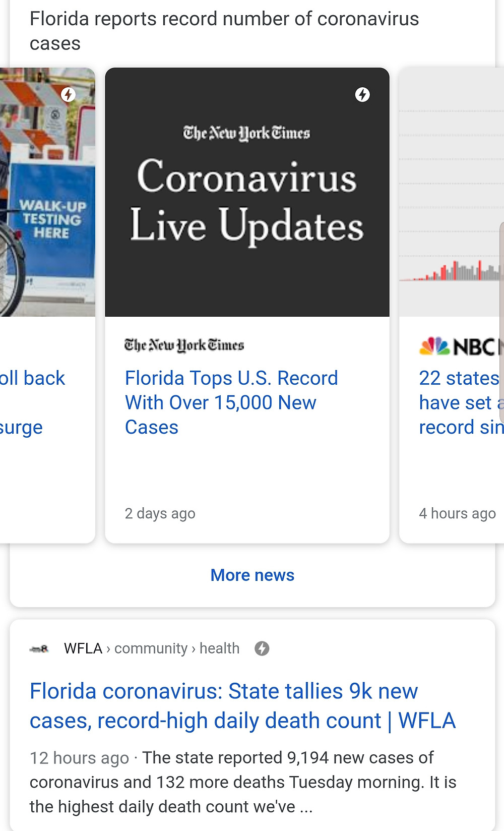Click the Florida reports record number heading
The image size is (504, 831).
(224, 31)
